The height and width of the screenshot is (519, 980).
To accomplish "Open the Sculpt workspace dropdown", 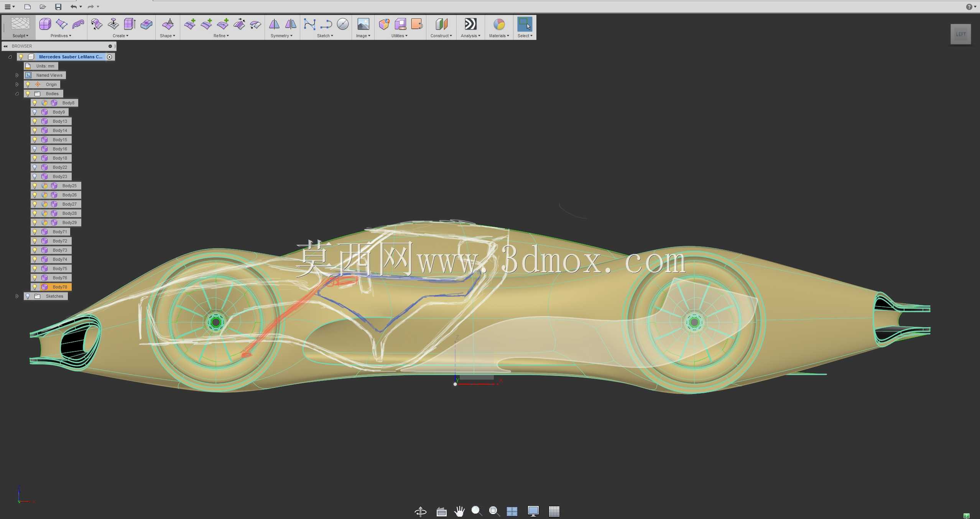I will (20, 36).
